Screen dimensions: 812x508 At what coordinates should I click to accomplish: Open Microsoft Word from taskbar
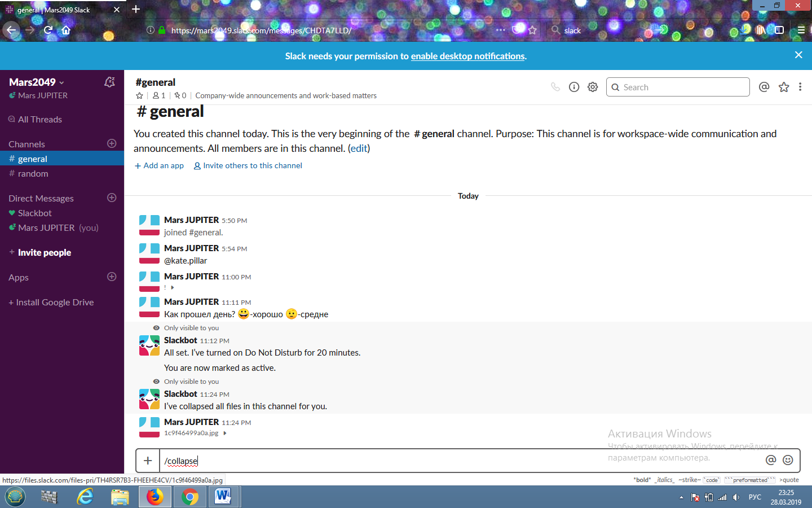point(223,497)
